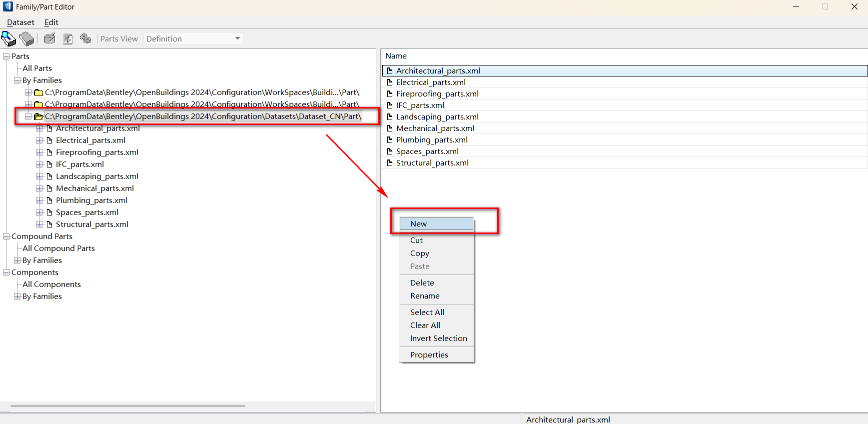The image size is (868, 424).
Task: Expand Architectural_parts.xml in the tree
Action: [x=39, y=128]
